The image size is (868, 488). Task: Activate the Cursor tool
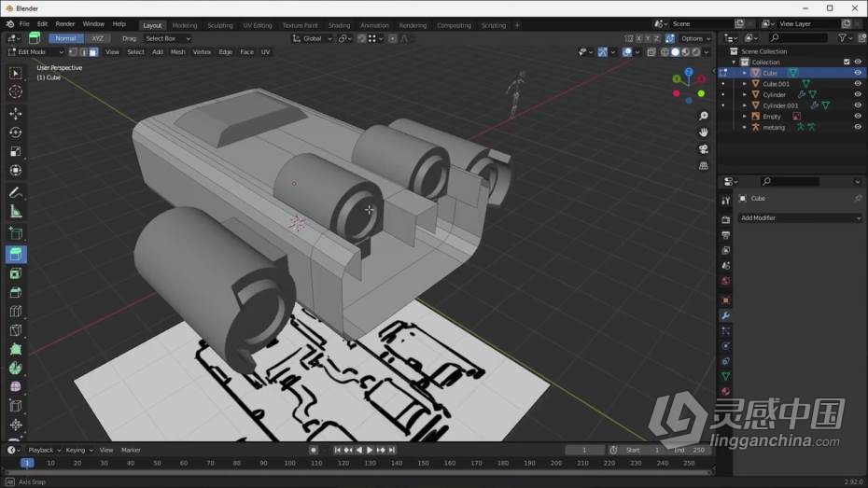[x=16, y=91]
